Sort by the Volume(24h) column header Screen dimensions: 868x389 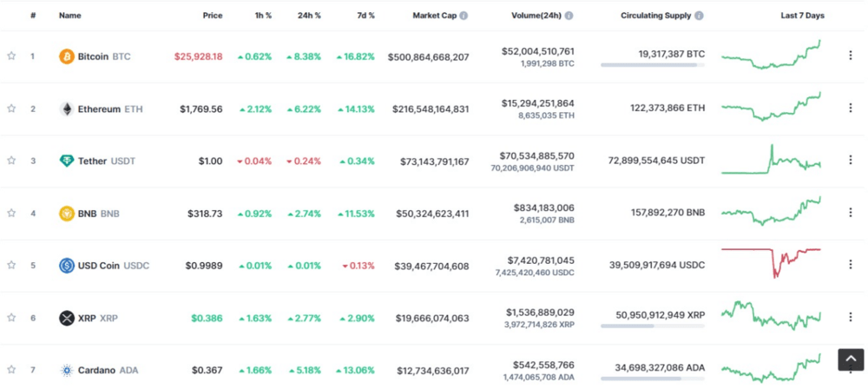click(536, 16)
